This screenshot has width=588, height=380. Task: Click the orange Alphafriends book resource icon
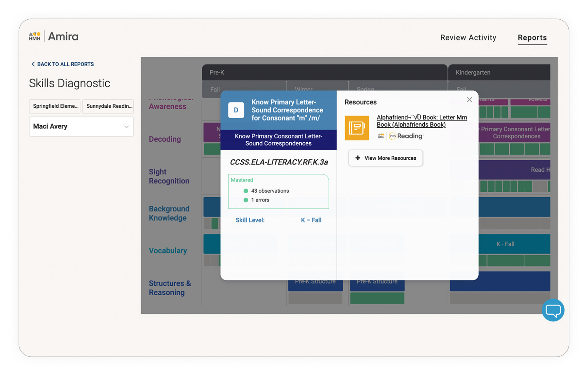[357, 128]
